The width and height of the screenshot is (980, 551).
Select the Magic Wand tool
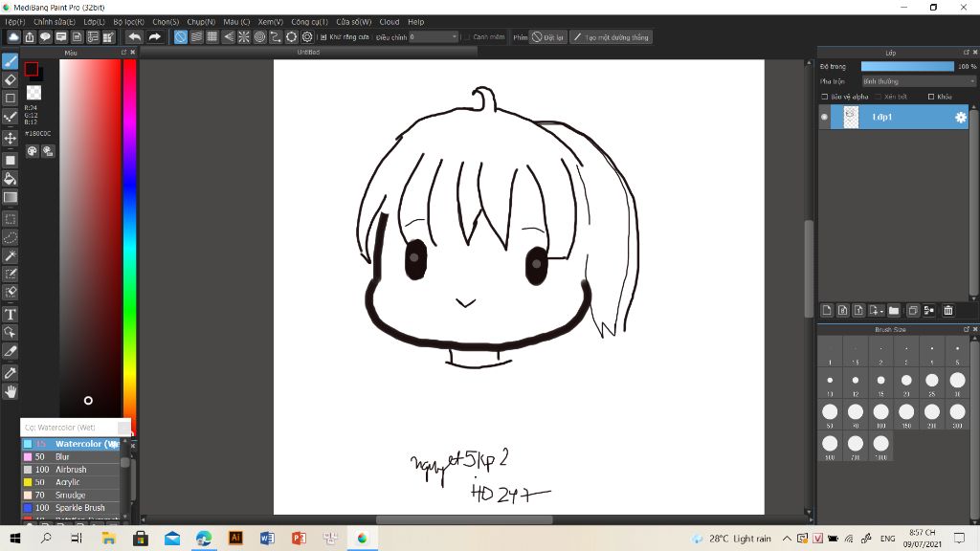[10, 255]
